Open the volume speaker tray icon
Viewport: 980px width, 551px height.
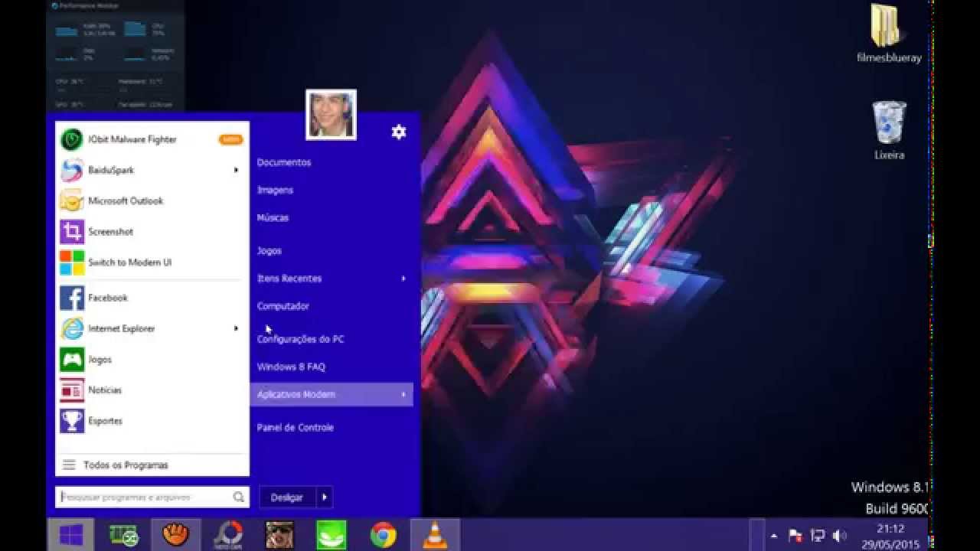click(x=839, y=536)
